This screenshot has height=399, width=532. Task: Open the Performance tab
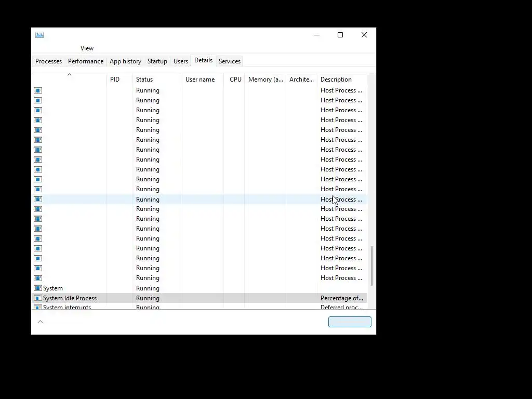pos(86,61)
